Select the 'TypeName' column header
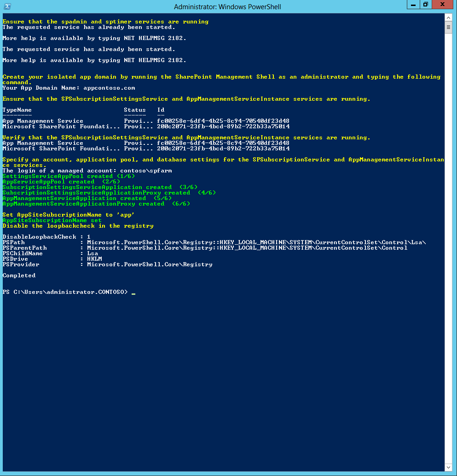Image resolution: width=457 pixels, height=476 pixels. (x=17, y=110)
